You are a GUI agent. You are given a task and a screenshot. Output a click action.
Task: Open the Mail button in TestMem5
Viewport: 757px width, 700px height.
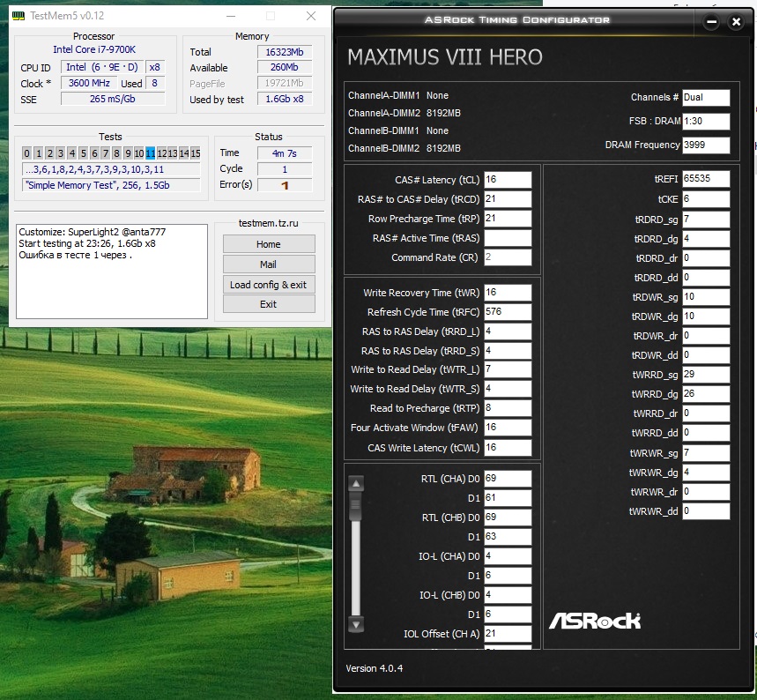pyautogui.click(x=269, y=264)
